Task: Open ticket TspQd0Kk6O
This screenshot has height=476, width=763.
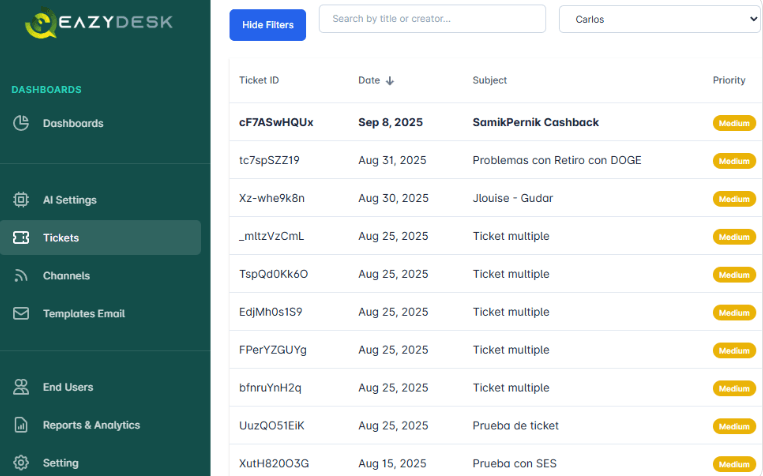Action: coord(273,274)
